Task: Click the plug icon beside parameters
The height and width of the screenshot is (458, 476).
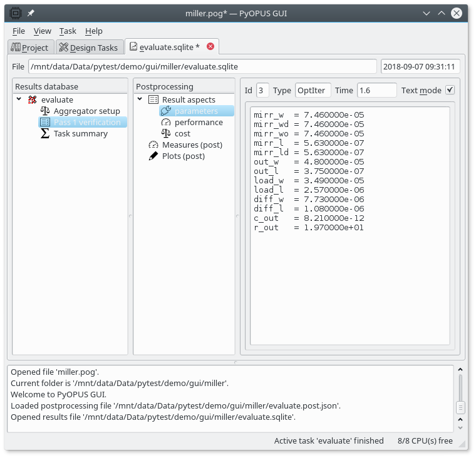Action: (x=166, y=111)
